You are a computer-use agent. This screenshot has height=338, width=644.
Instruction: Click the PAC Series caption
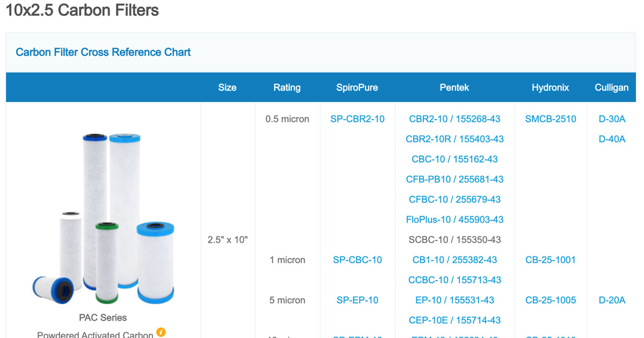coord(103,317)
